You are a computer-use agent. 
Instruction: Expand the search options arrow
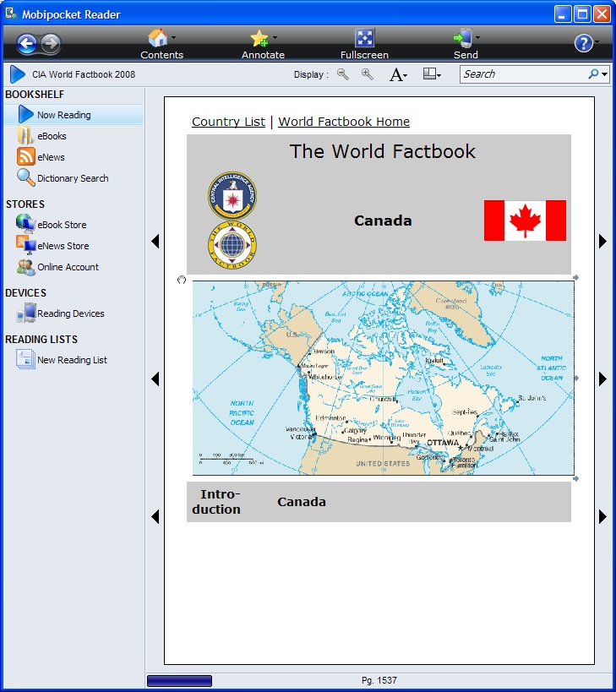[604, 74]
